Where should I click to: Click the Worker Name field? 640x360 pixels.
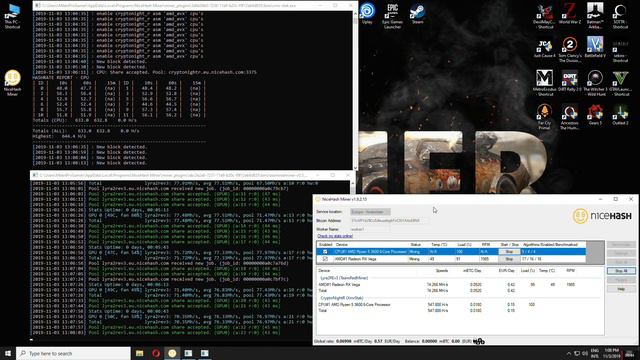(370, 229)
